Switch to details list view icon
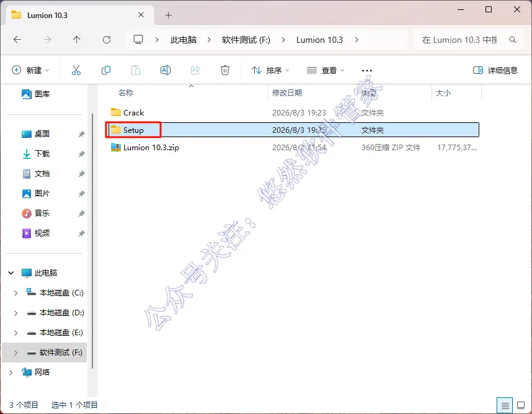The image size is (532, 414). coord(505,405)
